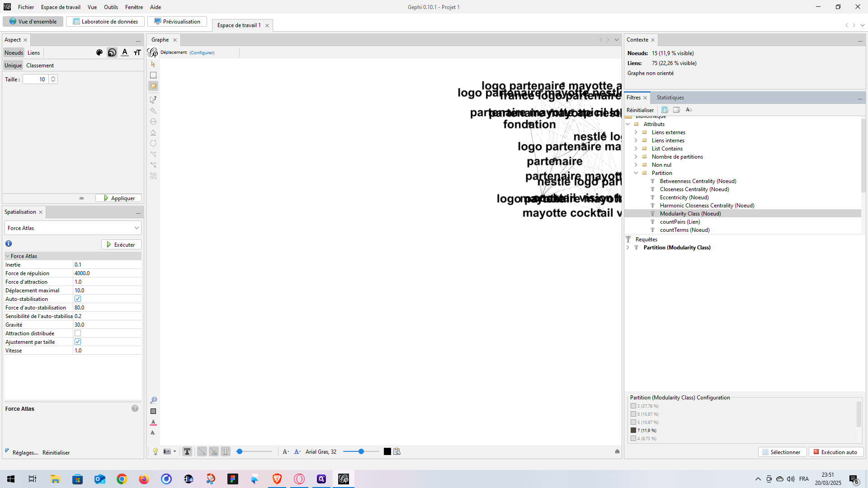The height and width of the screenshot is (488, 868).
Task: Reset node colors with gray square
Action: point(153,411)
